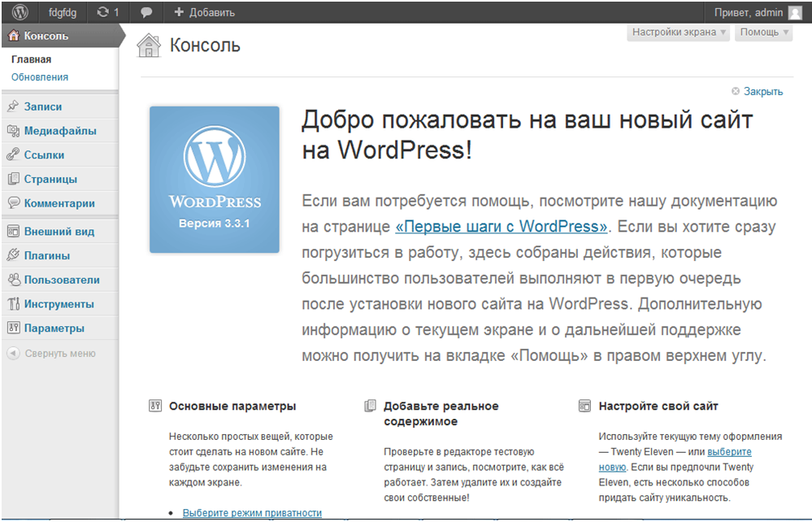Open «Первые шаги с WordPress» link

[502, 226]
